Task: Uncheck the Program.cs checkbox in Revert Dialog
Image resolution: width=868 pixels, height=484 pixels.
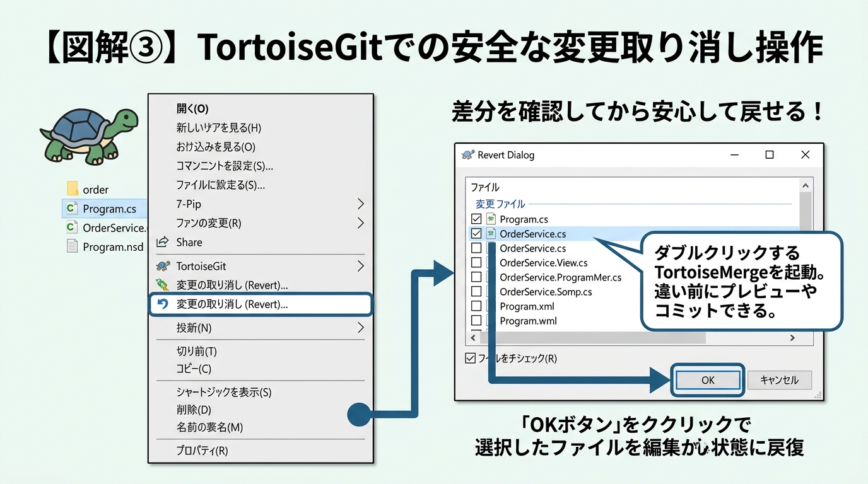Action: click(x=476, y=219)
